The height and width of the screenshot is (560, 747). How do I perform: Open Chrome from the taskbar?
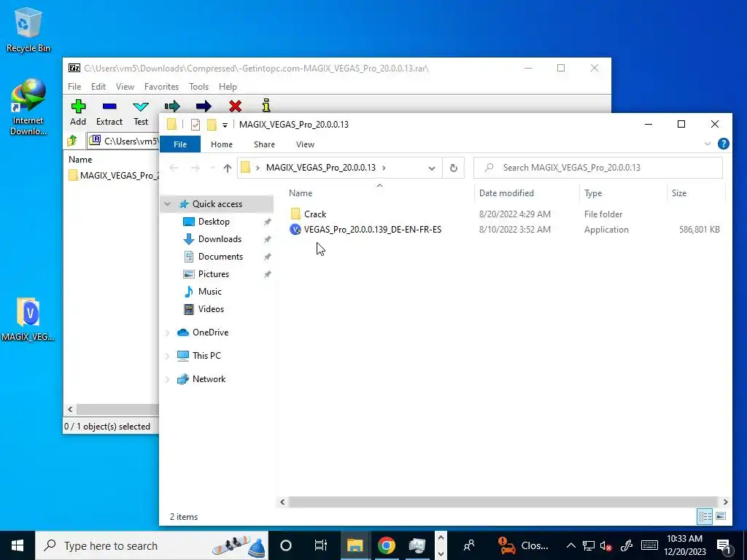pos(387,545)
